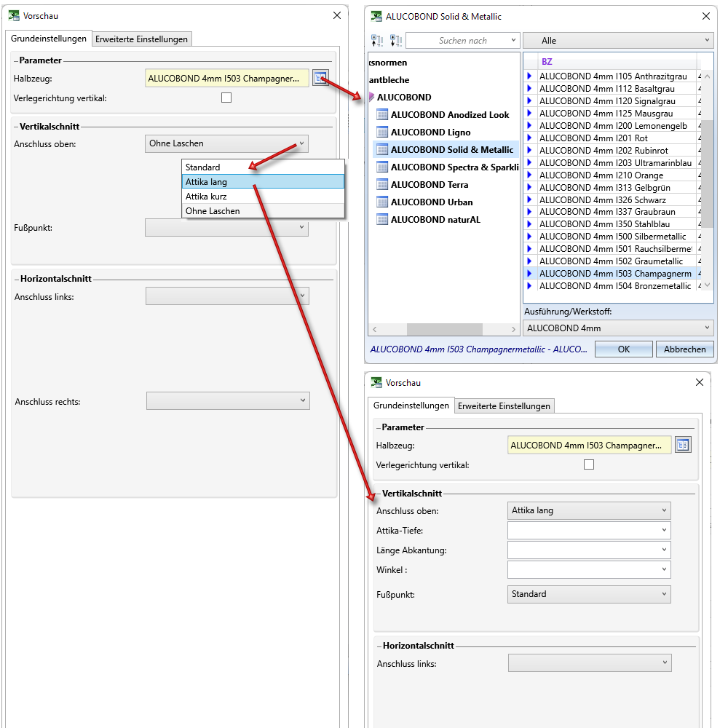Select ALUCOBOND Ligno in the category tree
This screenshot has width=728, height=728.
pos(430,132)
